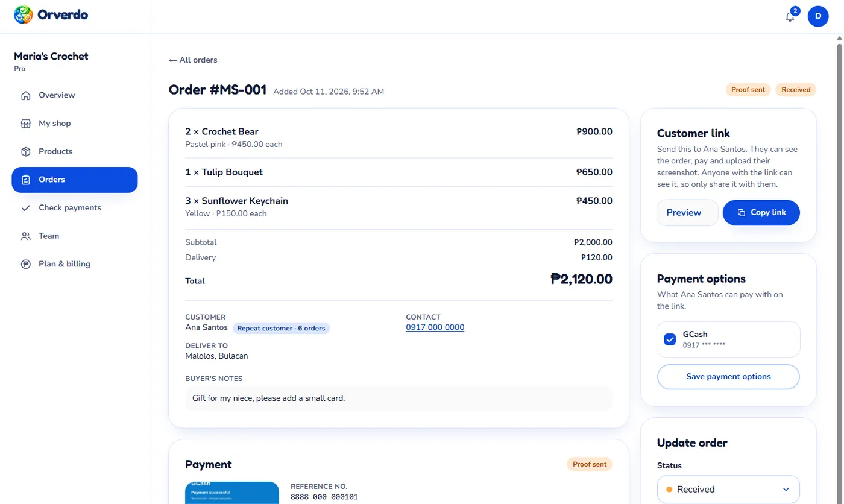Click the Repeat customer · 6 orders badge
The height and width of the screenshot is (504, 844).
coord(281,329)
